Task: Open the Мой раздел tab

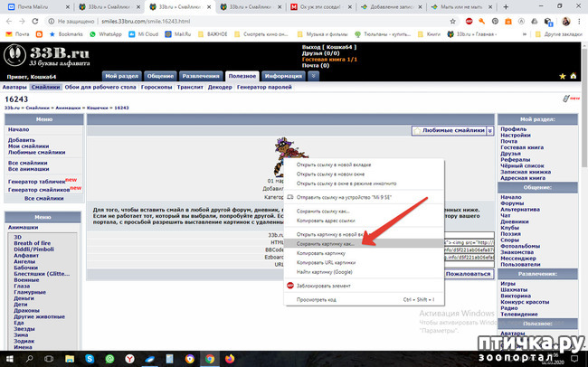Action: point(121,76)
